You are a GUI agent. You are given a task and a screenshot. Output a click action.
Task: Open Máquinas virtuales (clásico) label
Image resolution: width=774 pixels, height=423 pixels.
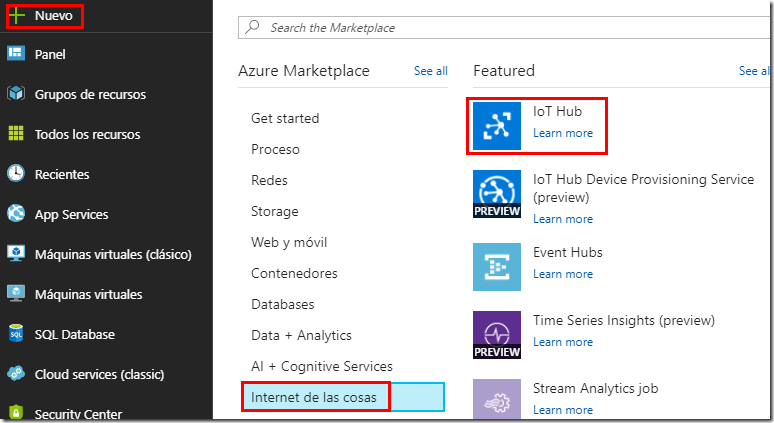(x=113, y=255)
